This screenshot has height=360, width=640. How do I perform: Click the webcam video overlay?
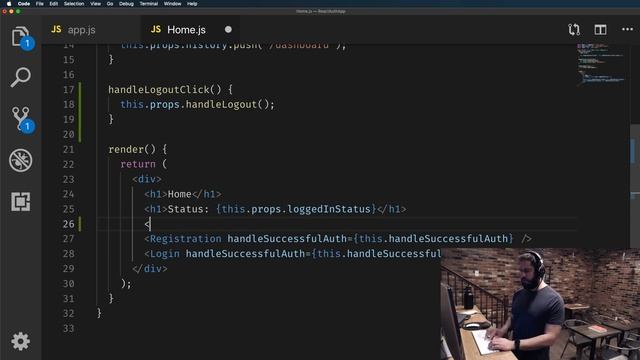point(540,304)
